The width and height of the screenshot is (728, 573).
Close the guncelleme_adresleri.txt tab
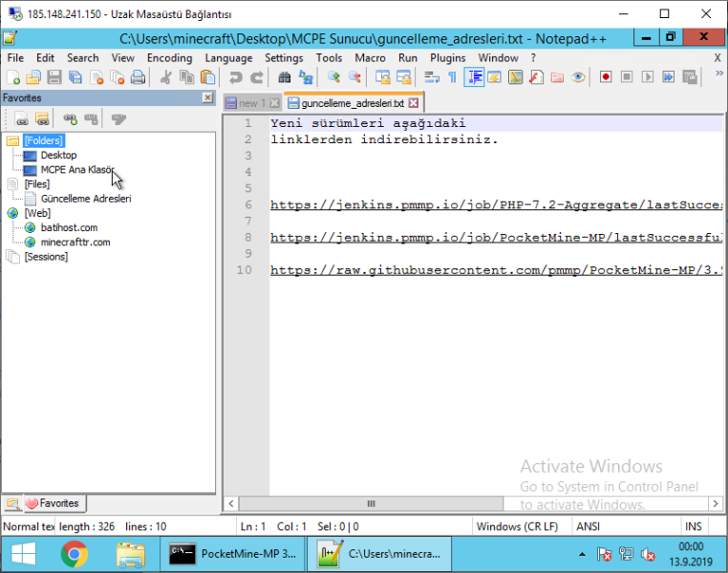tap(414, 103)
